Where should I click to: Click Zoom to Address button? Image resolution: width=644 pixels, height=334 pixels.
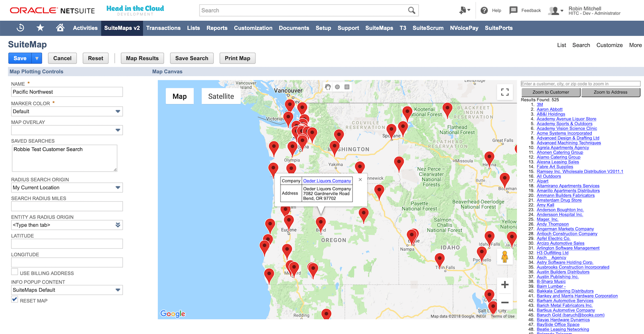click(x=611, y=92)
